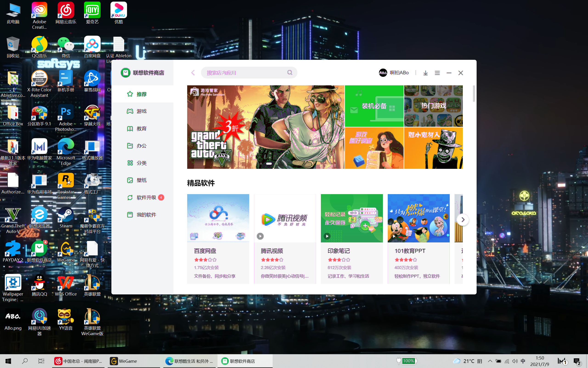Viewport: 588px width, 368px height.
Task: Click the 啊柏ABo user avatar
Action: tap(383, 72)
